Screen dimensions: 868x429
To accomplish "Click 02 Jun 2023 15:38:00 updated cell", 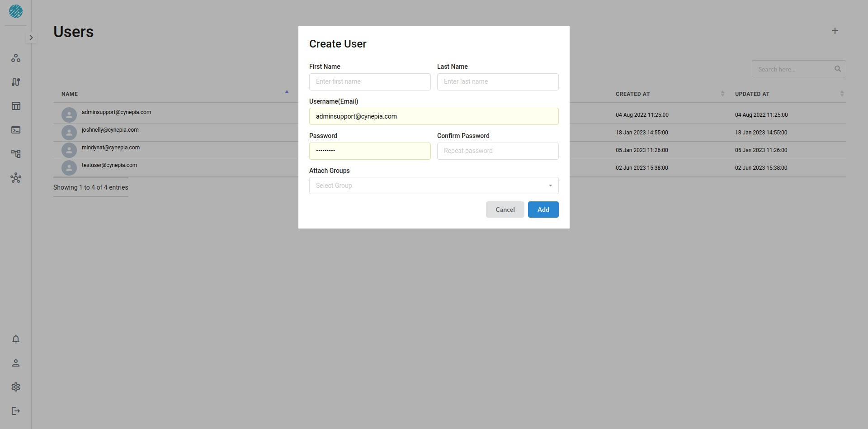I will coord(761,168).
